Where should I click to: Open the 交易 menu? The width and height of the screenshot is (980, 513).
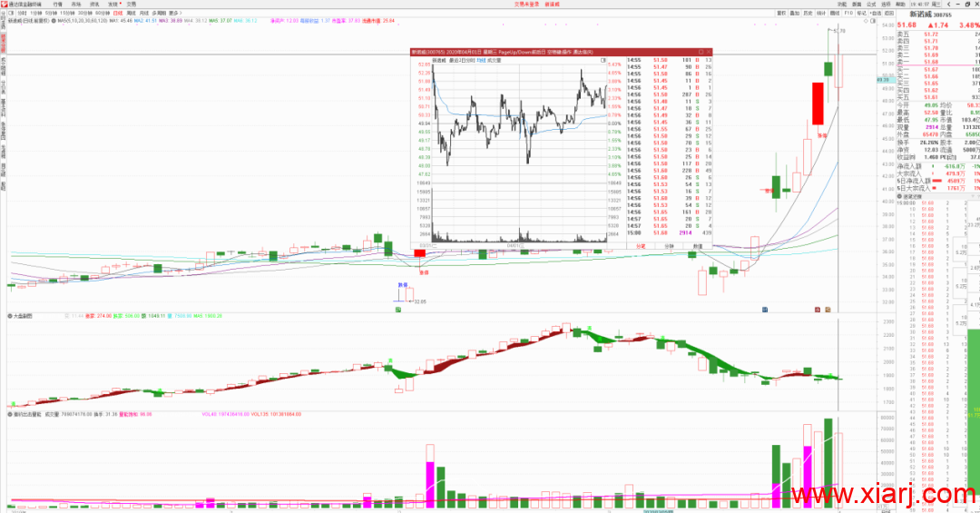(x=132, y=4)
